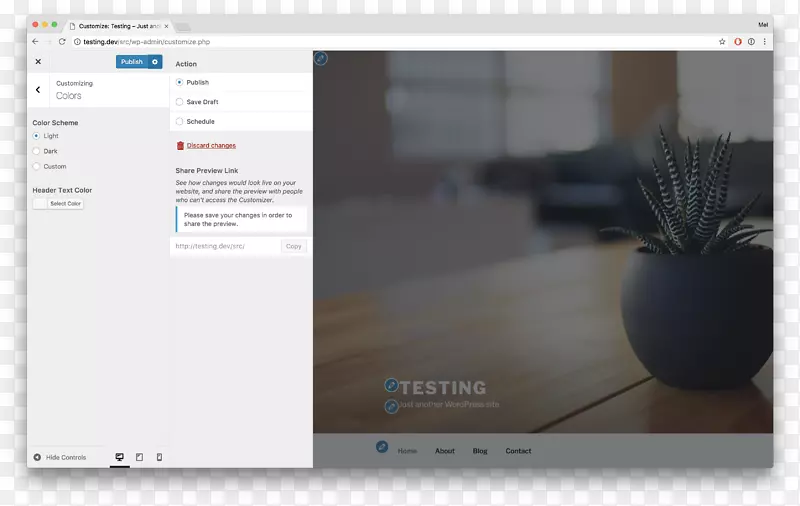Open the About menu item in preview
The height and width of the screenshot is (506, 800).
(445, 451)
